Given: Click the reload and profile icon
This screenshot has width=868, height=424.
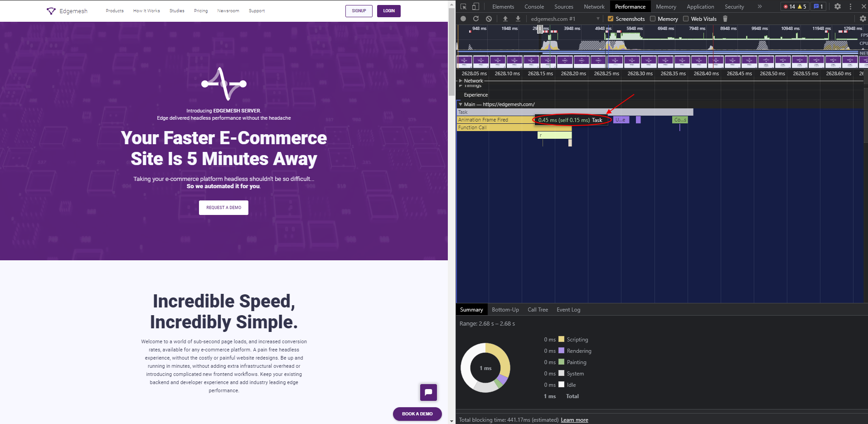Looking at the screenshot, I should click(476, 19).
